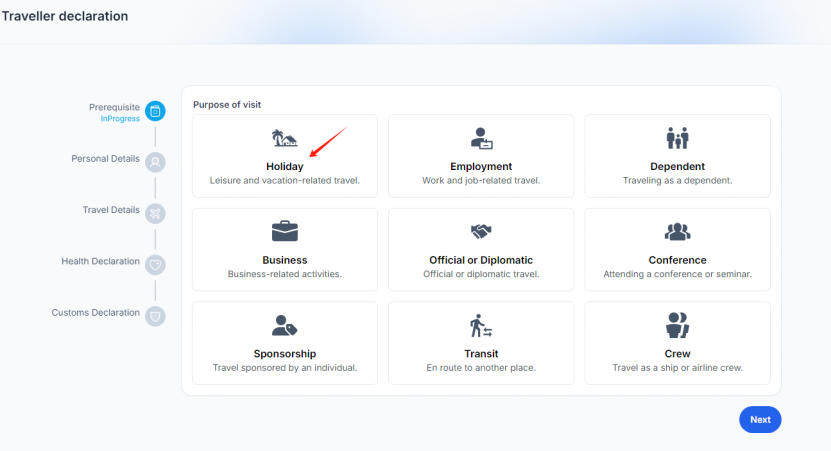This screenshot has height=451, width=831.
Task: Select the Business briefcase icon
Action: point(284,232)
